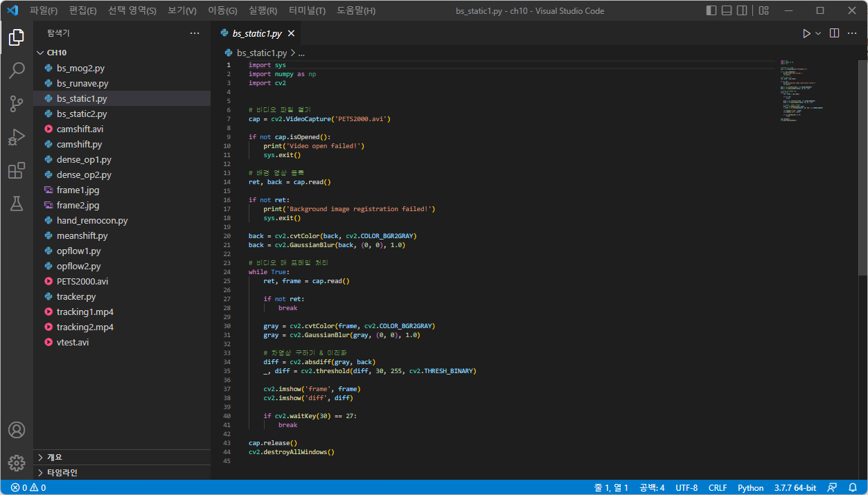Open the 편집(E) menu
The width and height of the screenshot is (868, 495).
click(x=83, y=11)
